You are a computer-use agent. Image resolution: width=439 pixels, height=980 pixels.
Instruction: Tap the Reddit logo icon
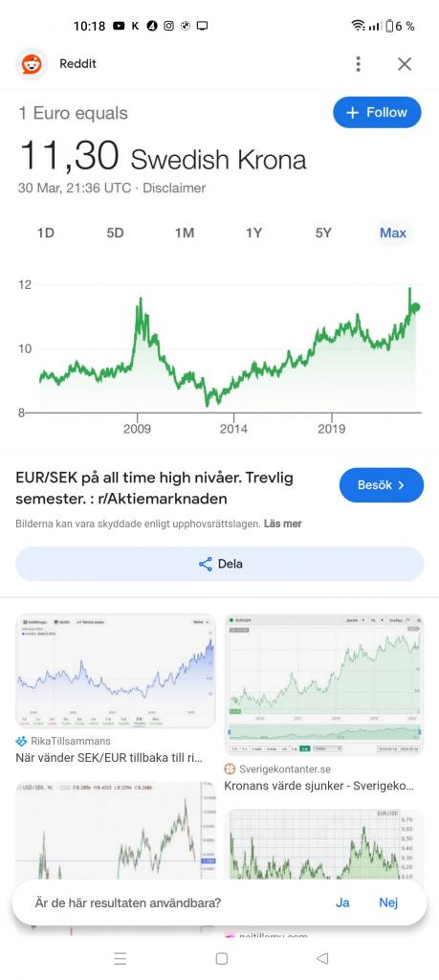[32, 64]
